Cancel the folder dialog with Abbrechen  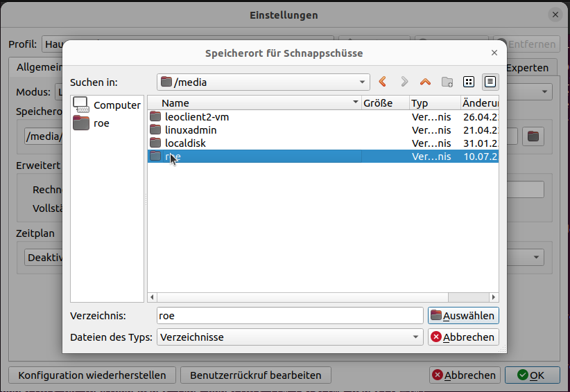[x=463, y=337]
